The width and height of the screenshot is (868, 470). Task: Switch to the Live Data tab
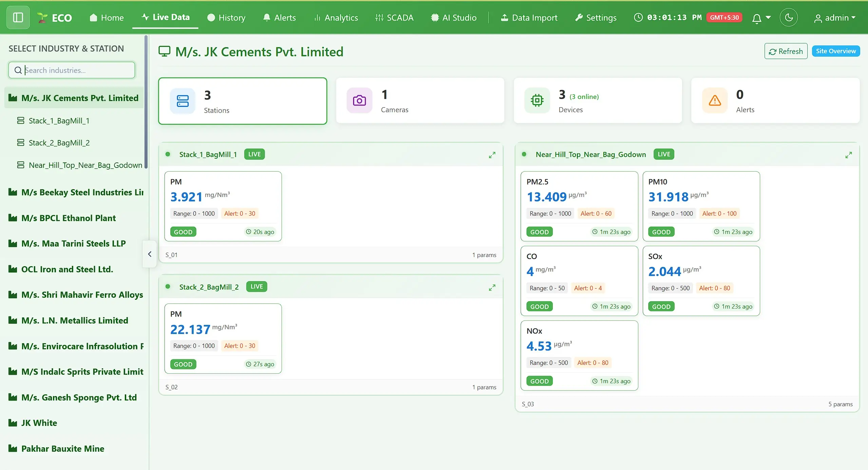coord(165,17)
